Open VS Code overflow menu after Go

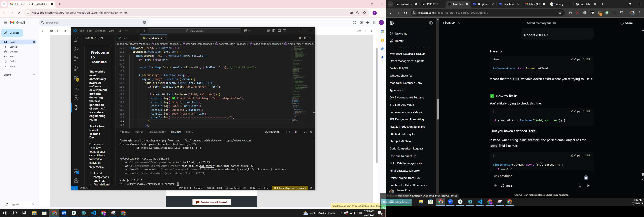(x=126, y=31)
